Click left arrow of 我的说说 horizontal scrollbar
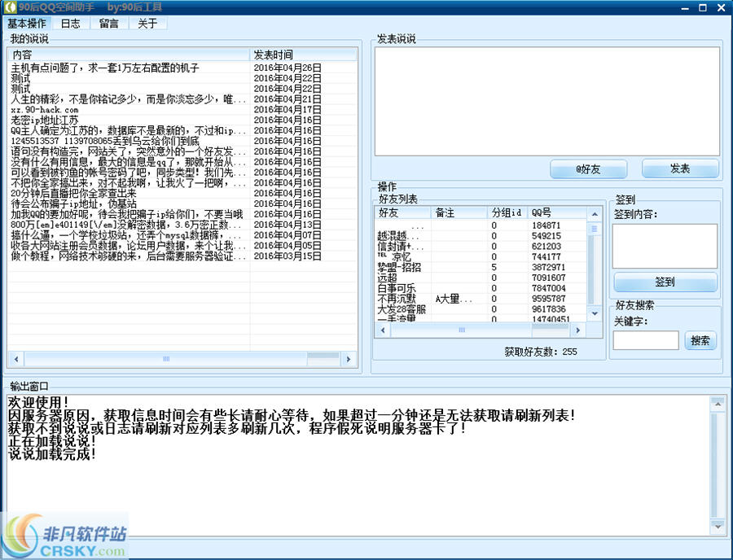Image resolution: width=733 pixels, height=560 pixels. [16, 359]
